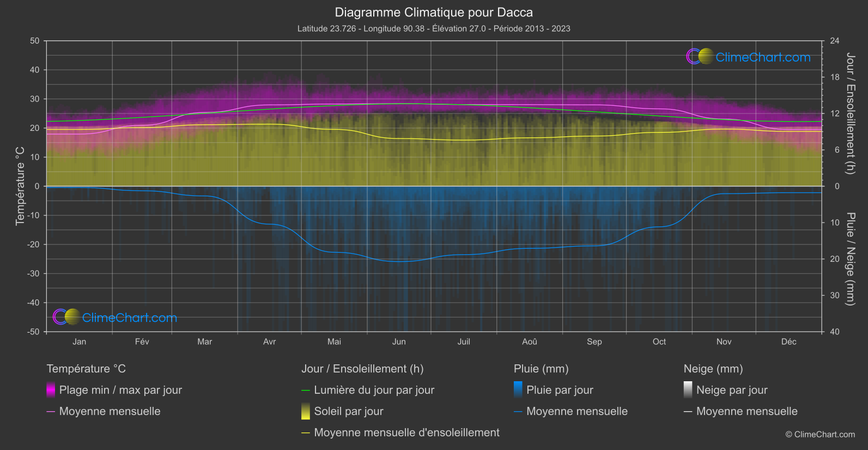Click the 40 tick on rain axis
This screenshot has width=868, height=450.
(835, 332)
